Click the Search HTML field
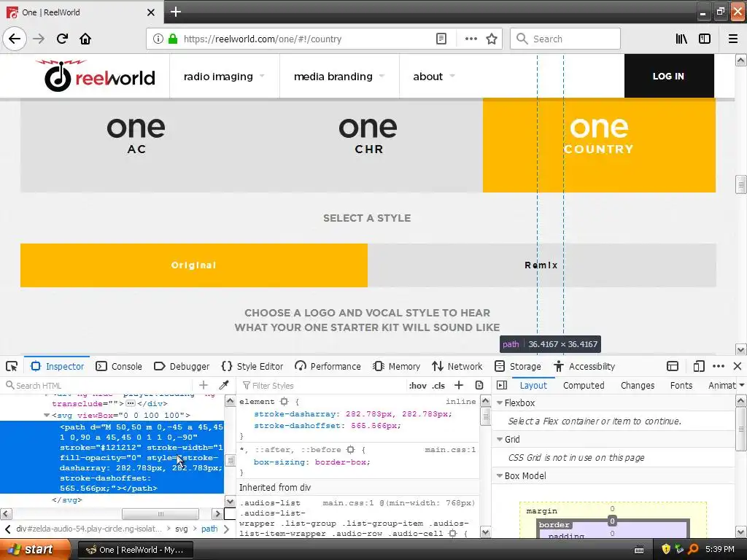This screenshot has width=747, height=560. point(98,385)
